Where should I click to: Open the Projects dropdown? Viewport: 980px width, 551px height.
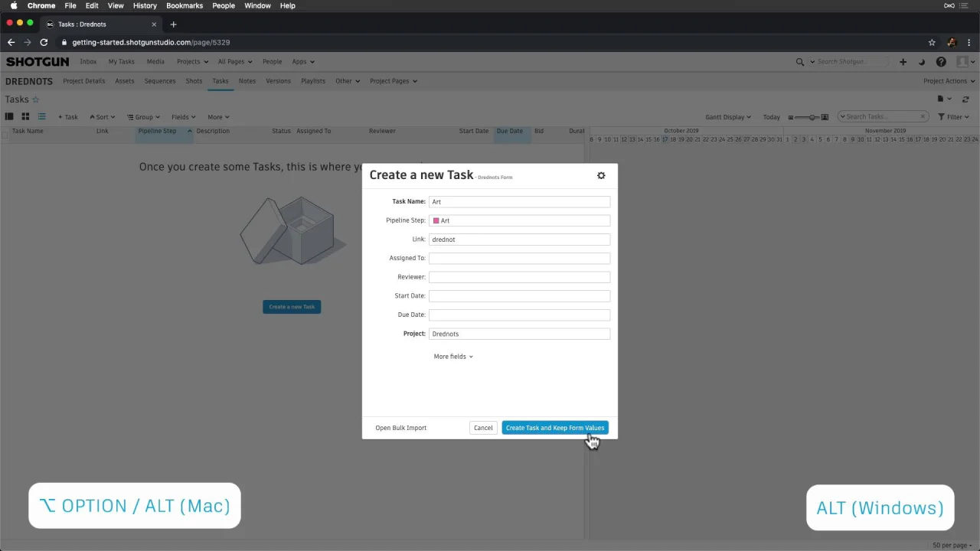click(192, 62)
